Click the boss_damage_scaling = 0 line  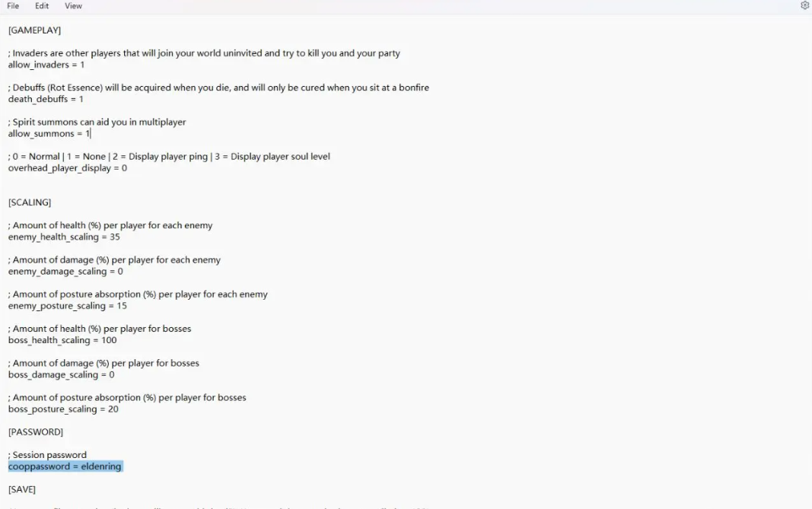pyautogui.click(x=61, y=374)
